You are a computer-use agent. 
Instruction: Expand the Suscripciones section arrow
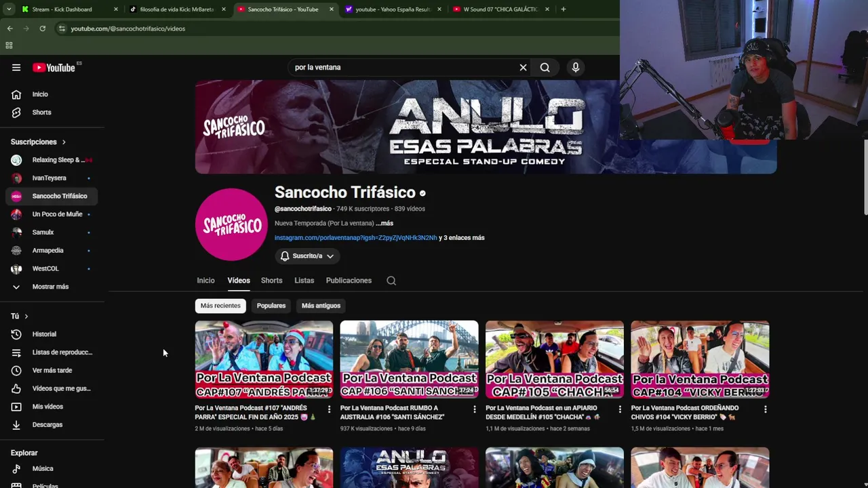coord(64,142)
